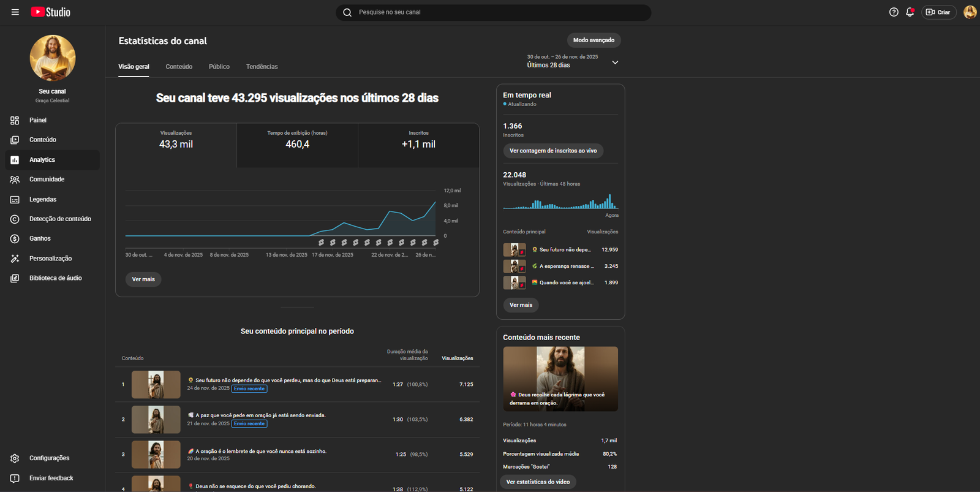Click the Modo avançado button

click(x=594, y=40)
